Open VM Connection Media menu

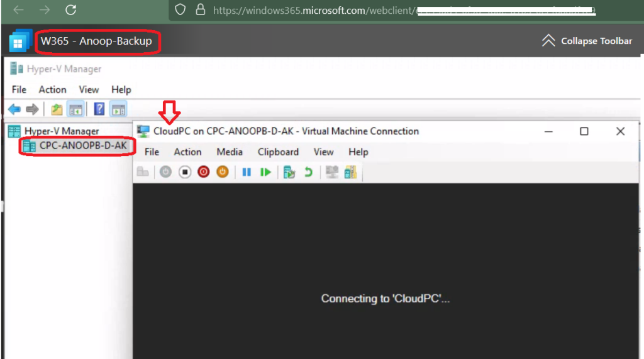click(x=230, y=152)
